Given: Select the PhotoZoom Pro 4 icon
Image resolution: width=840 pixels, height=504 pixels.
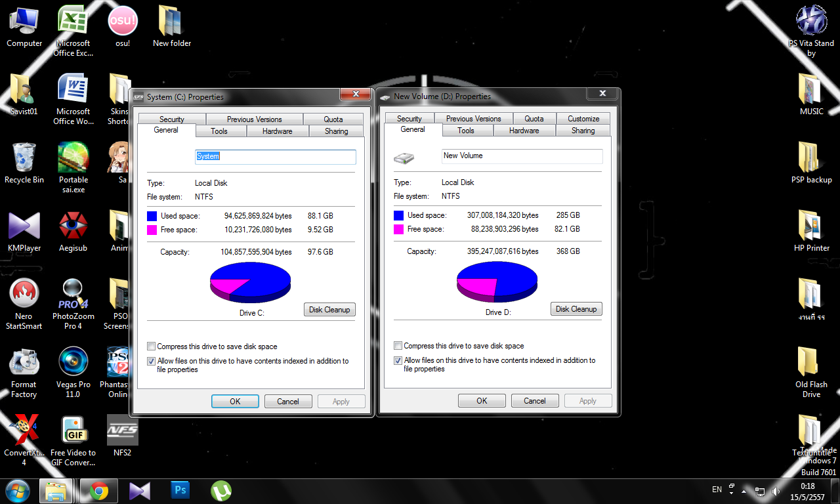Looking at the screenshot, I should tap(73, 304).
